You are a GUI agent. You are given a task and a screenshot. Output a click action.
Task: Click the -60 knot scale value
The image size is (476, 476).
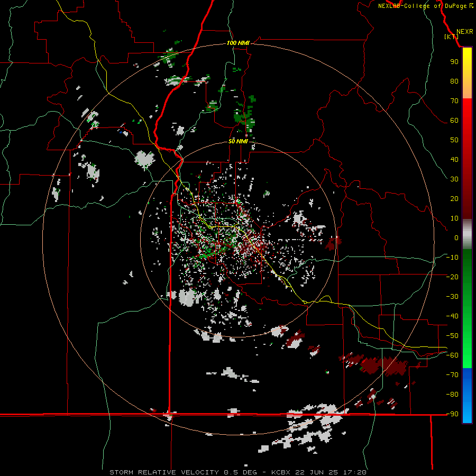point(452,355)
